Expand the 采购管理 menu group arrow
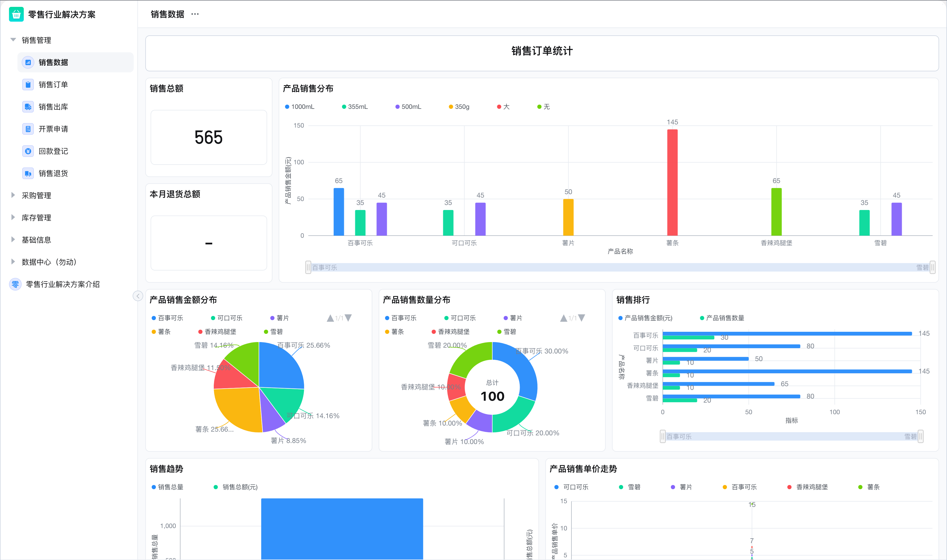 (13, 195)
